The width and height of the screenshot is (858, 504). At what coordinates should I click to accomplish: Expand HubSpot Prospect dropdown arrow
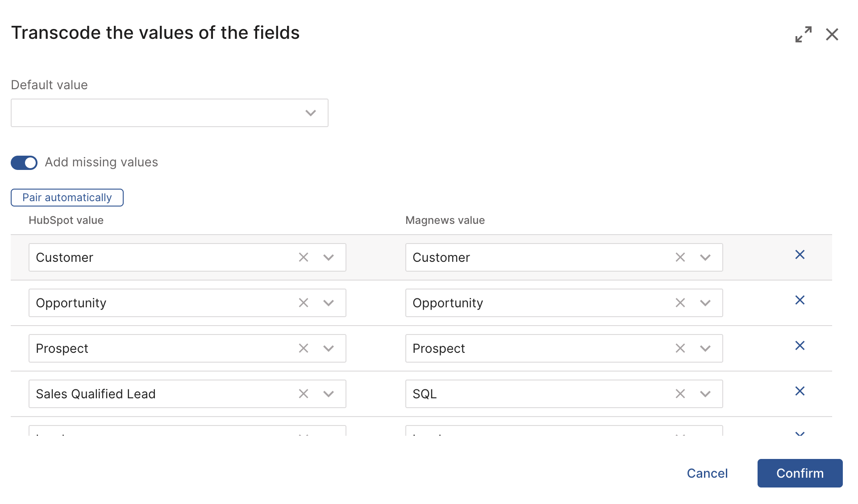329,348
